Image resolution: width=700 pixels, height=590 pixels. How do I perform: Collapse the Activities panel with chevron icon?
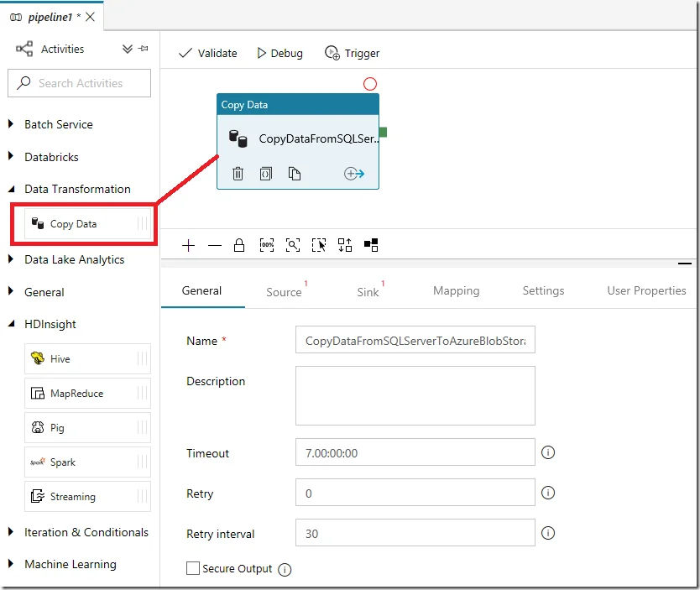point(128,50)
